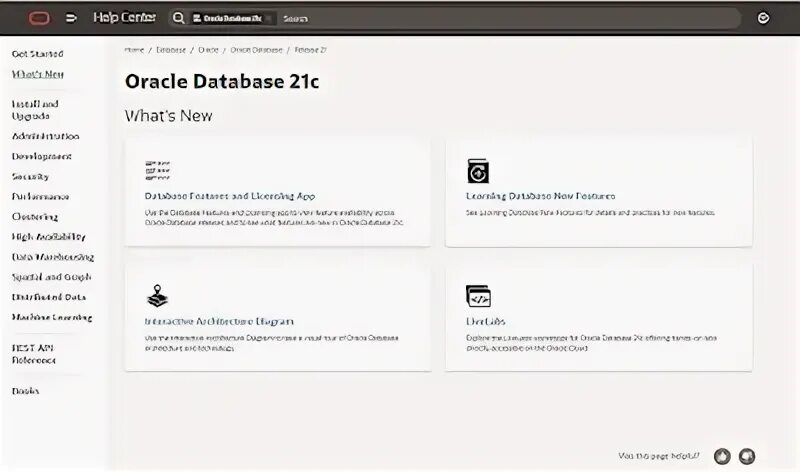Viewport: 800px width, 472px height.
Task: Click Database in breadcrumb
Action: [171, 50]
